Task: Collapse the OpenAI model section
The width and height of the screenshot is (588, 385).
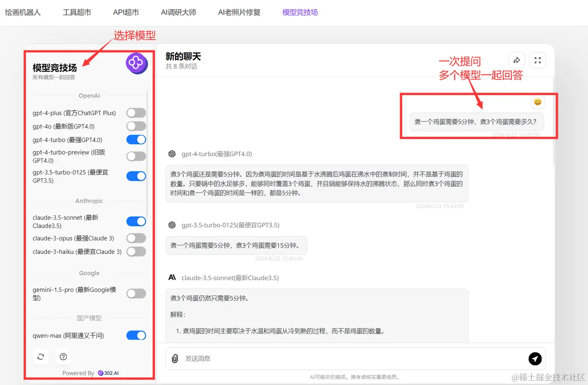Action: 89,95
